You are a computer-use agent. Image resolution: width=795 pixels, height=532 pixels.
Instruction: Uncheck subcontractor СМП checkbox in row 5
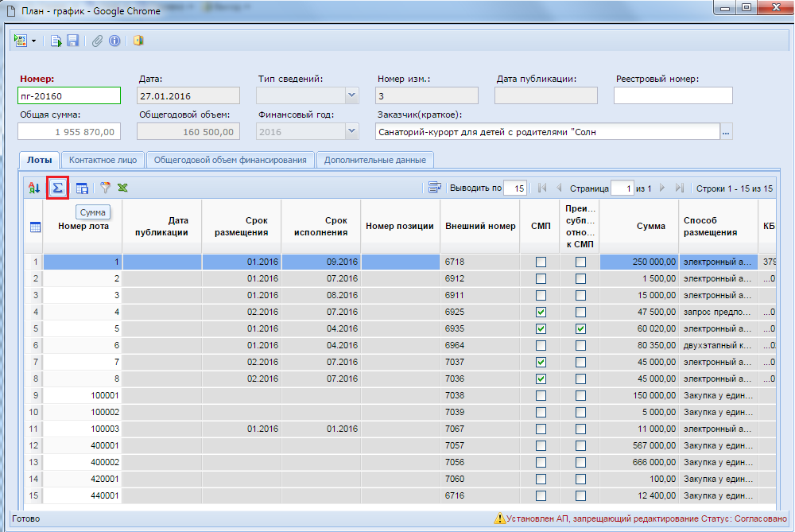pyautogui.click(x=580, y=328)
